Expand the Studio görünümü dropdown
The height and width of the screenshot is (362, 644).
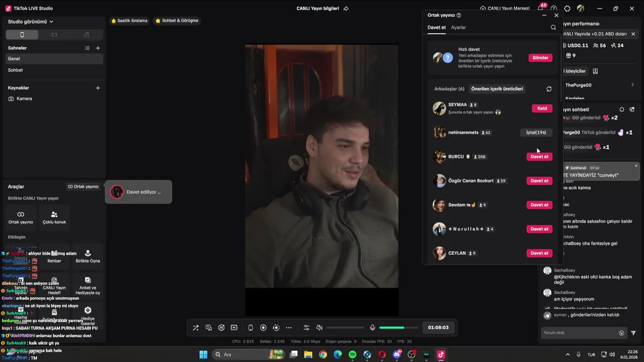[x=31, y=22]
